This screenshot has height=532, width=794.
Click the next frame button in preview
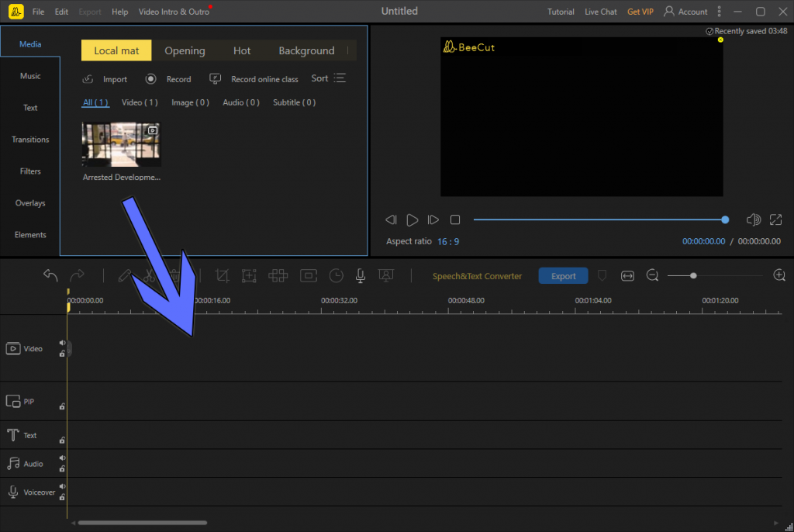pyautogui.click(x=433, y=220)
